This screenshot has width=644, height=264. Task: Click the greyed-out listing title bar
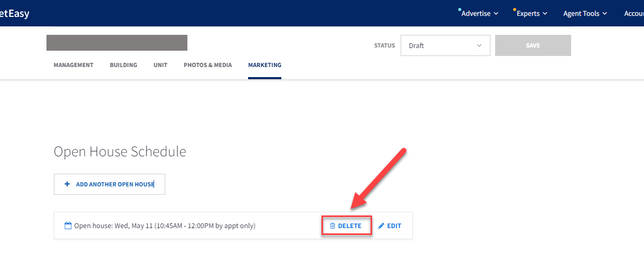[117, 43]
